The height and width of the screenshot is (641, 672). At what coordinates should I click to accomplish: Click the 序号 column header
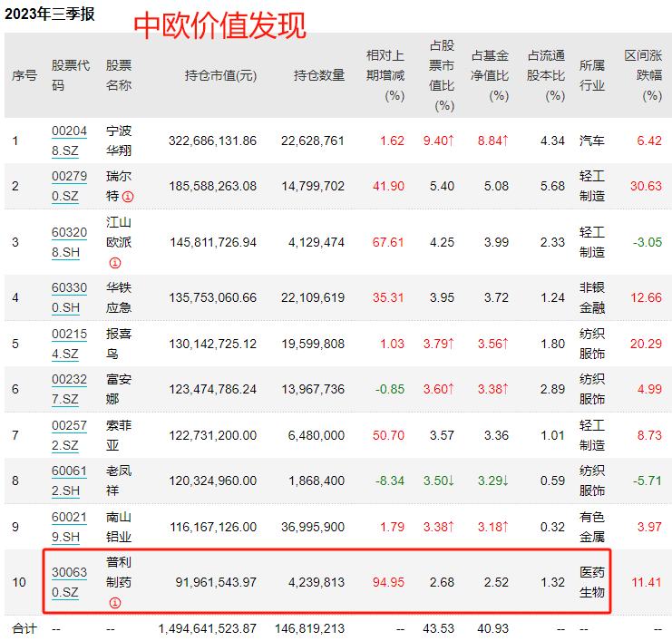(x=24, y=75)
